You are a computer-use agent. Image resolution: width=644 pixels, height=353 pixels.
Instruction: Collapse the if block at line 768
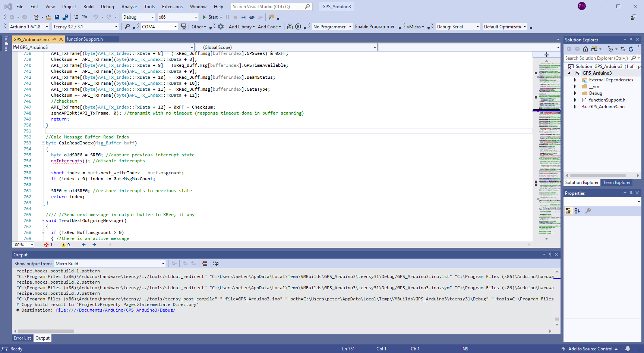[43, 232]
